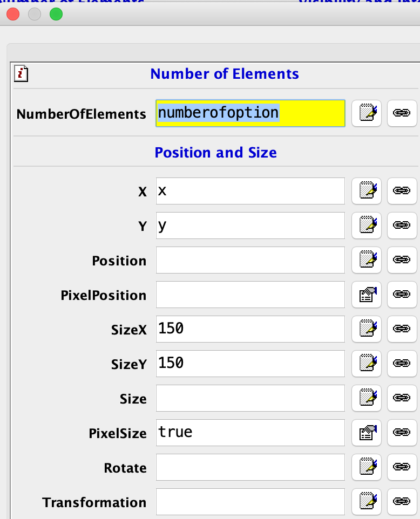Click the link icon for the Size property
Screen dimensions: 420x519
pyautogui.click(x=402, y=398)
